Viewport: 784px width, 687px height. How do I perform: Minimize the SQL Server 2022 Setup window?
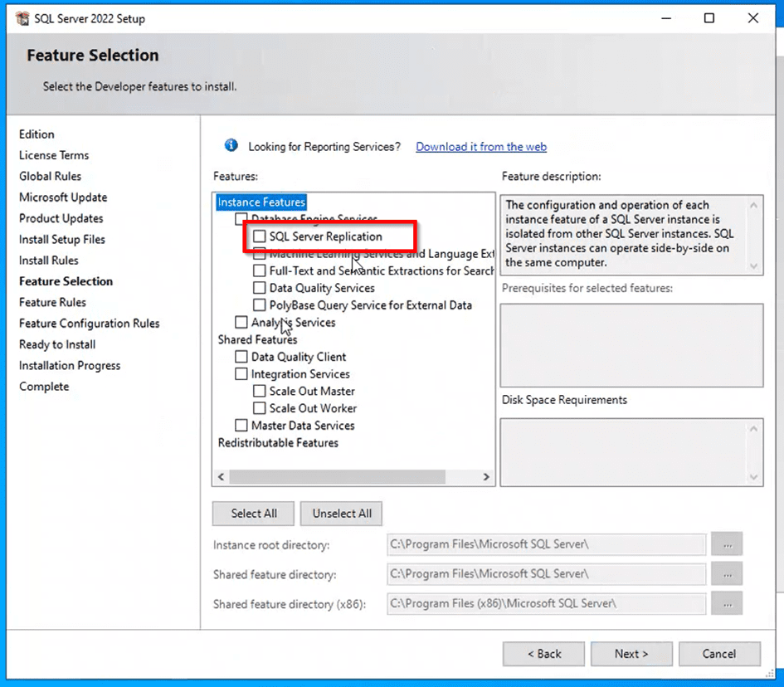[x=666, y=18]
